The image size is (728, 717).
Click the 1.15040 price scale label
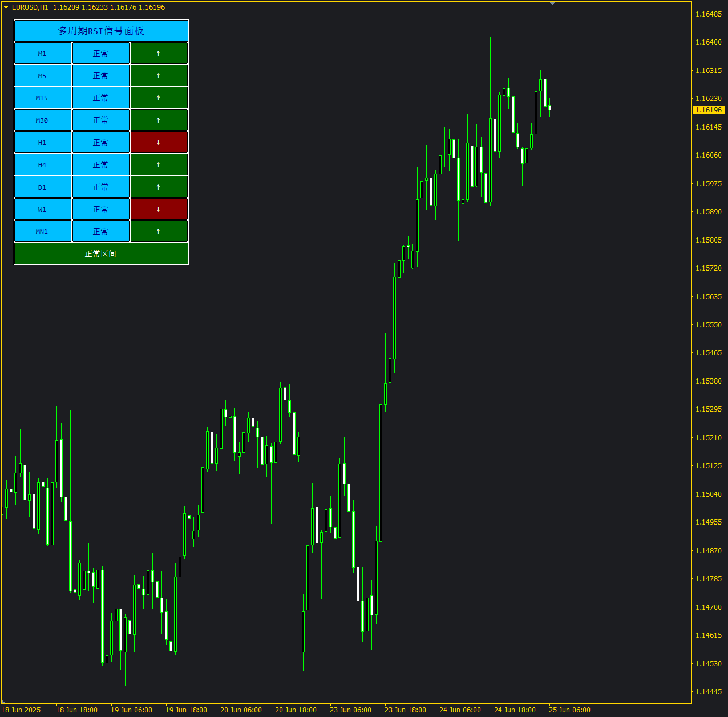(x=709, y=494)
